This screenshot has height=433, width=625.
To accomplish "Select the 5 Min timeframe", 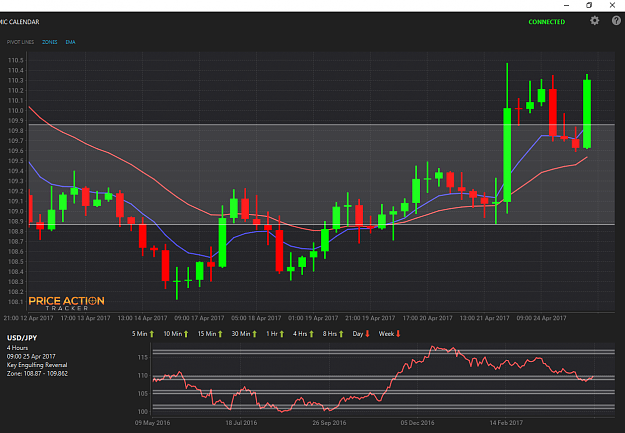I will 140,334.
